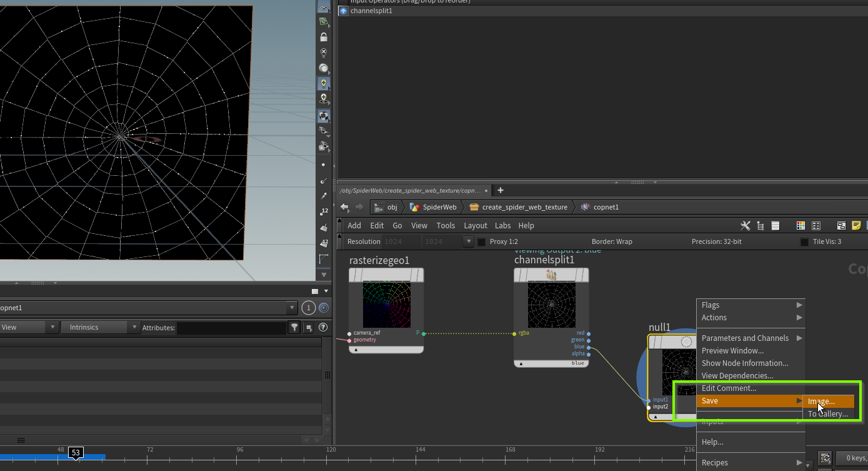Click the channelsplit1 blue arrow icon
Screen dimensions: 868x471
click(x=343, y=11)
